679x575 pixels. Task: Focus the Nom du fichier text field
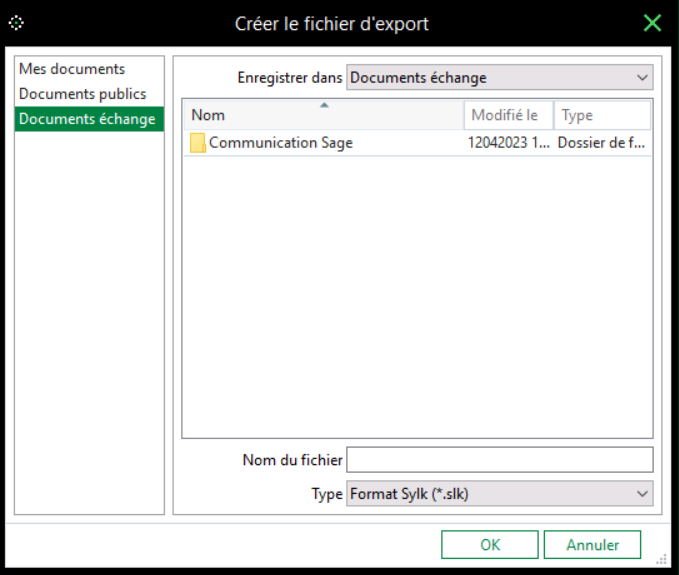[x=499, y=460]
